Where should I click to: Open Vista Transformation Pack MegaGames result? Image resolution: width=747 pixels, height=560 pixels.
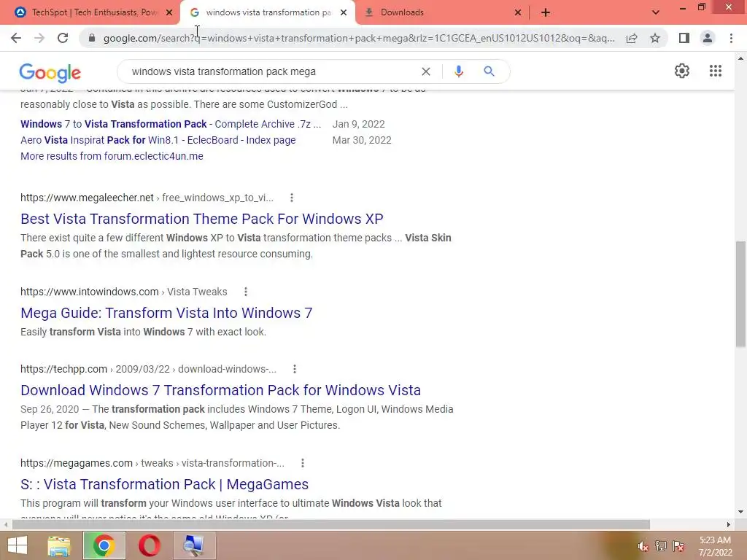pyautogui.click(x=164, y=484)
